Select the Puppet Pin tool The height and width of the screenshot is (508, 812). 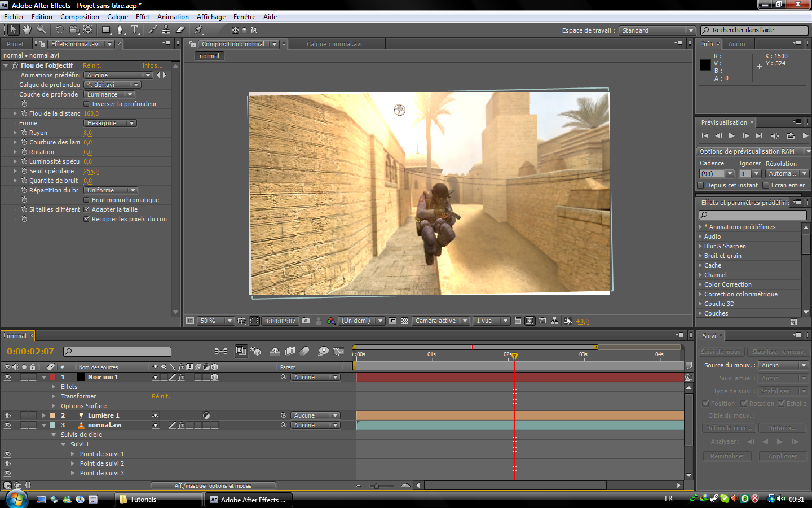(x=199, y=29)
